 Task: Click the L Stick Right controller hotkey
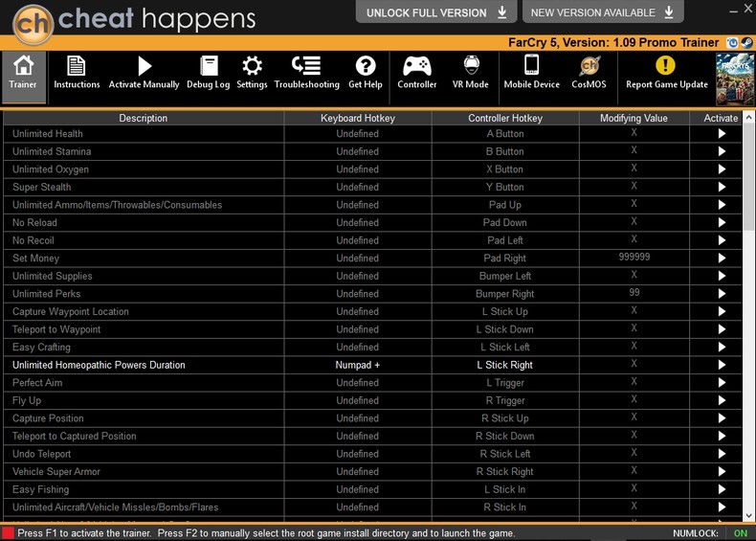tap(505, 365)
